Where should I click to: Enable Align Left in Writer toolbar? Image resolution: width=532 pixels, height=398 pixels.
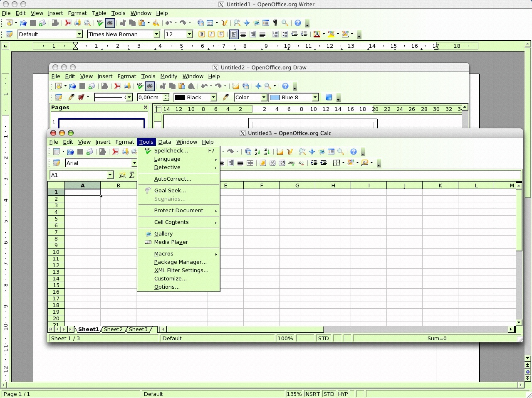tap(234, 34)
